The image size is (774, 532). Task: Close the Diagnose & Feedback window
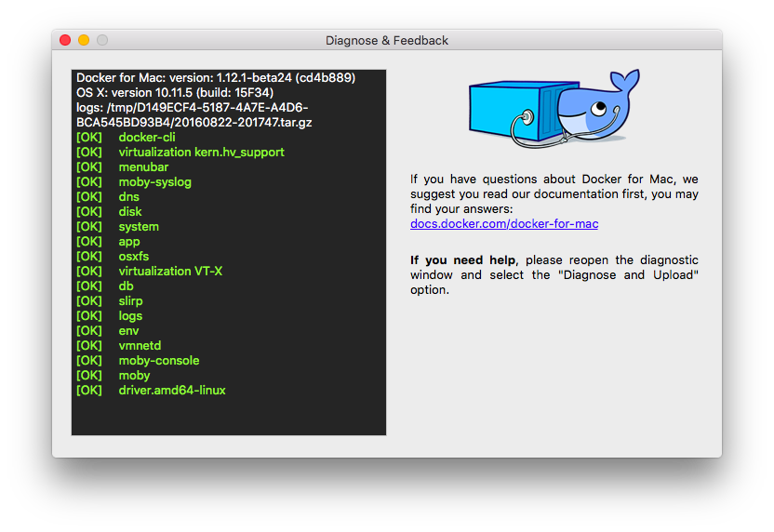[65, 40]
